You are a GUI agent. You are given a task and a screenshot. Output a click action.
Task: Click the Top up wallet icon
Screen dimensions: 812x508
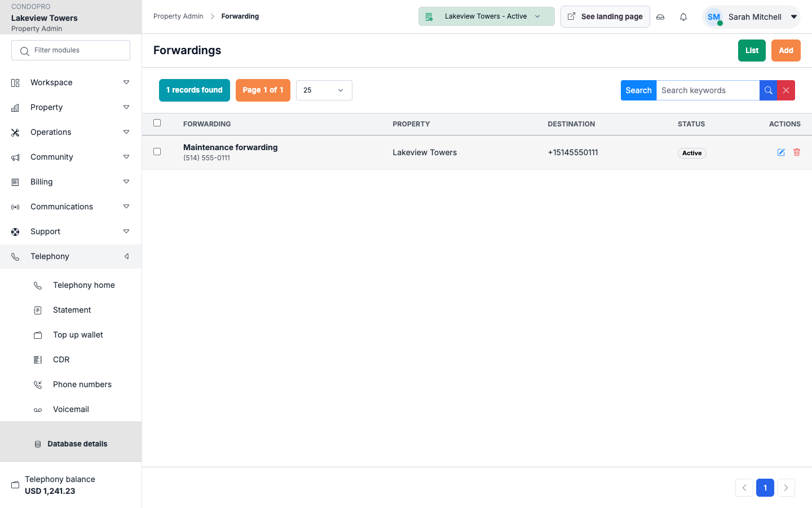pos(38,335)
